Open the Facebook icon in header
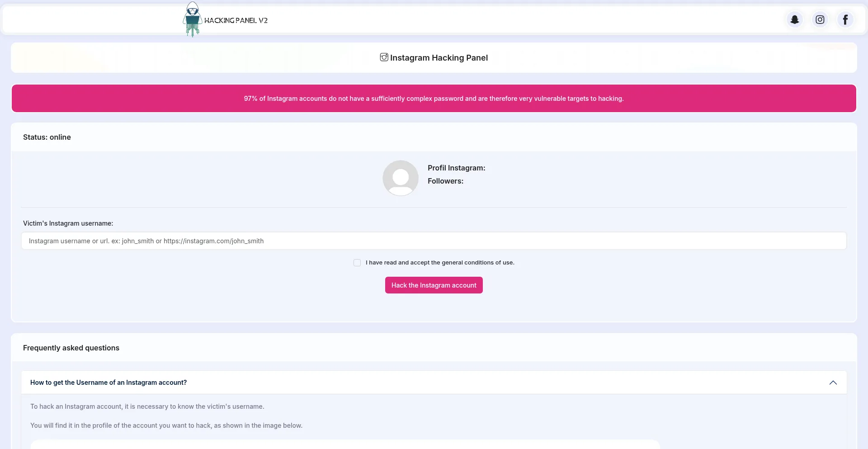 point(845,19)
